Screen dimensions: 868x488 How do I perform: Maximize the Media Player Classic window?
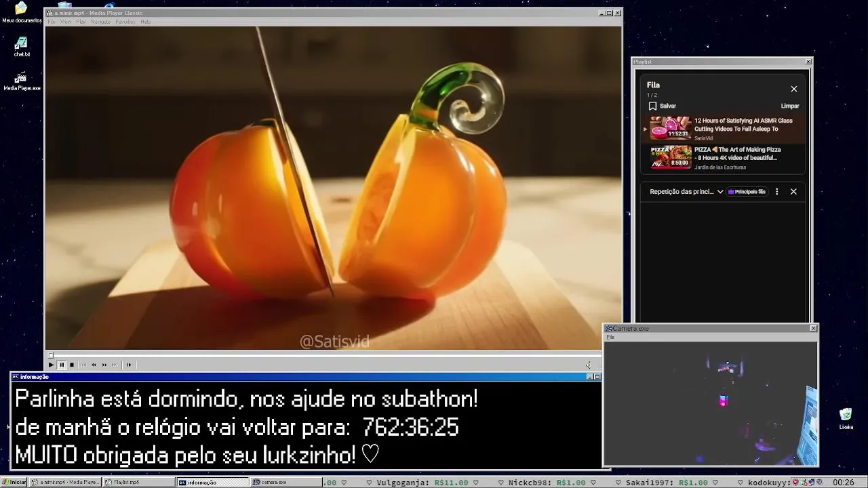(610, 13)
